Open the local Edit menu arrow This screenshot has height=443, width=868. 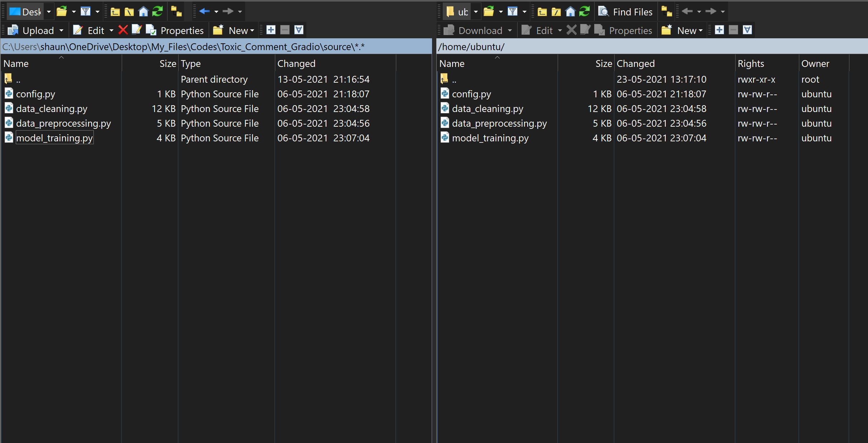(111, 30)
